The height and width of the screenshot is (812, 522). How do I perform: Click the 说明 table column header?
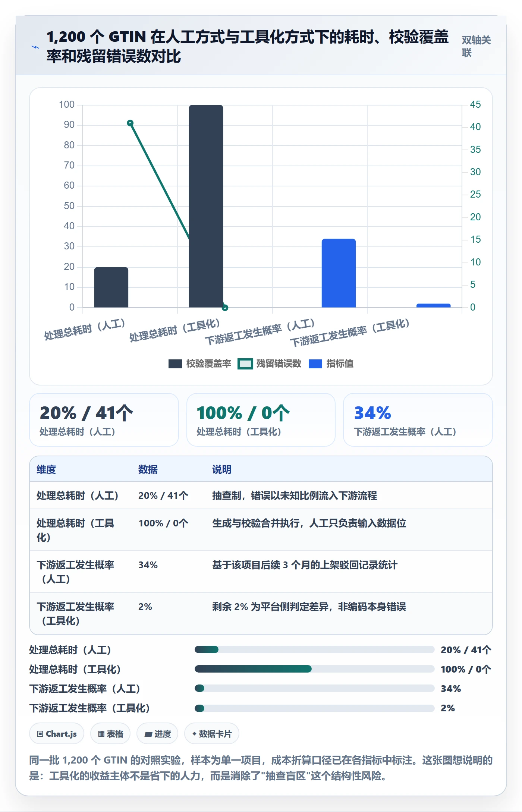[x=222, y=469]
